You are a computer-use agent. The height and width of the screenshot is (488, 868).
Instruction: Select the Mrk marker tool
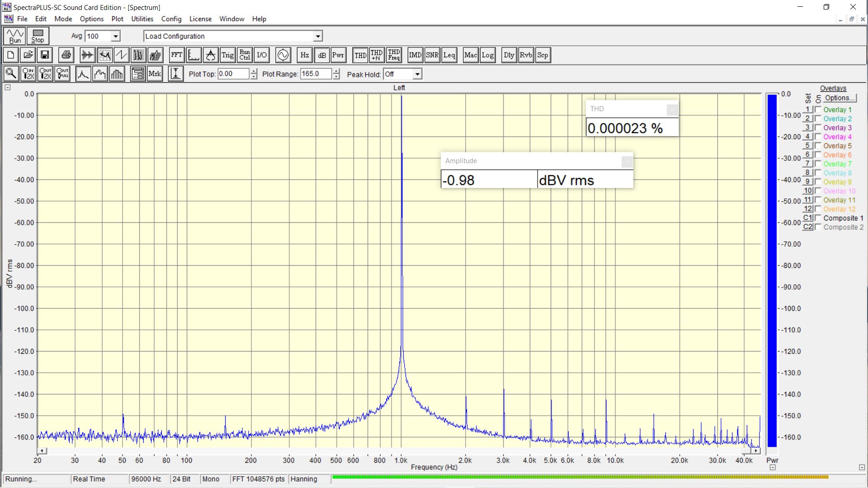(155, 74)
